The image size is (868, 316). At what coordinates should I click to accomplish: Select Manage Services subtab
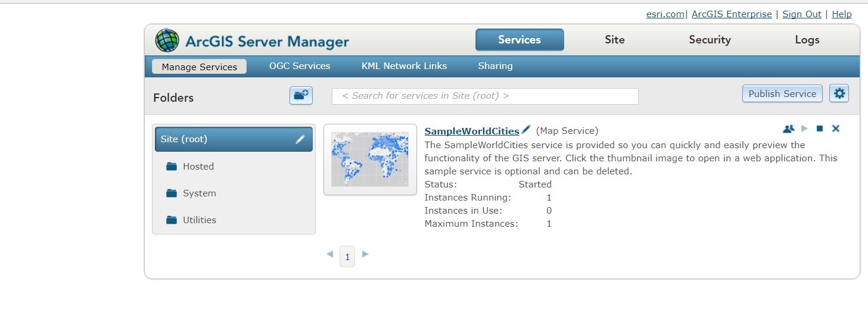(200, 67)
